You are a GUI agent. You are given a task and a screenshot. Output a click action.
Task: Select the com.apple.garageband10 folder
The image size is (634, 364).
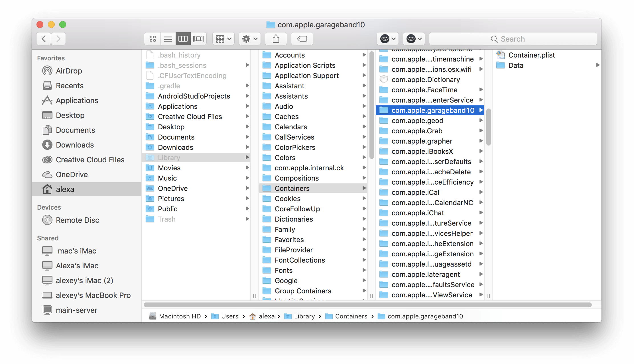(430, 110)
